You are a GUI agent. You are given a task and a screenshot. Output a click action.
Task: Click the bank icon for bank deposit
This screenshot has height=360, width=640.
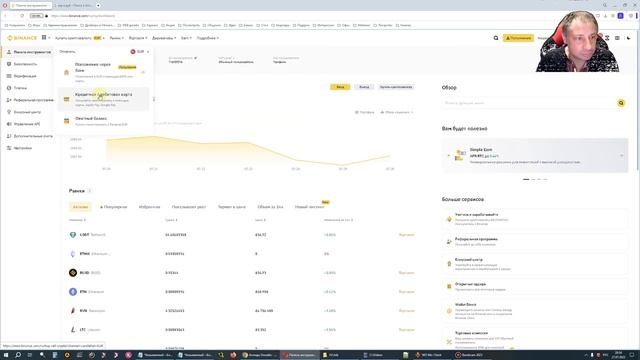[67, 72]
